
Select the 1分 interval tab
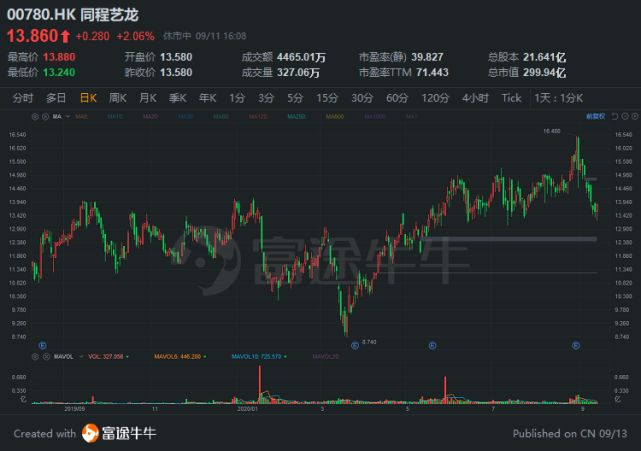click(x=237, y=98)
